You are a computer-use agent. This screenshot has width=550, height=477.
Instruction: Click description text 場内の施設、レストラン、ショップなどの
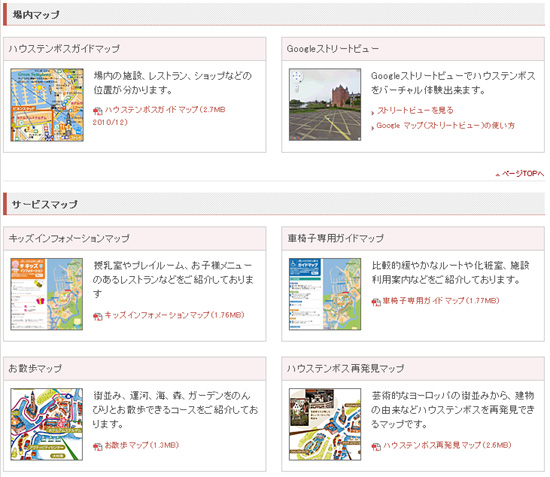click(173, 76)
